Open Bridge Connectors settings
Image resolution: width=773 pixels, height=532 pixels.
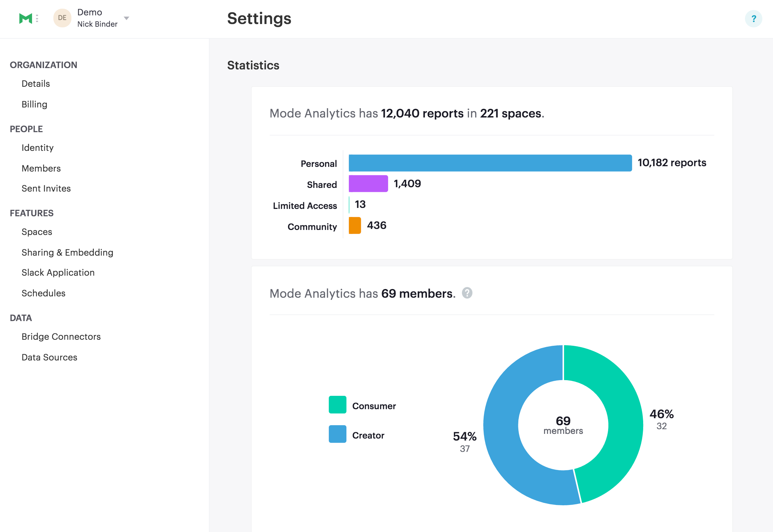[61, 336]
